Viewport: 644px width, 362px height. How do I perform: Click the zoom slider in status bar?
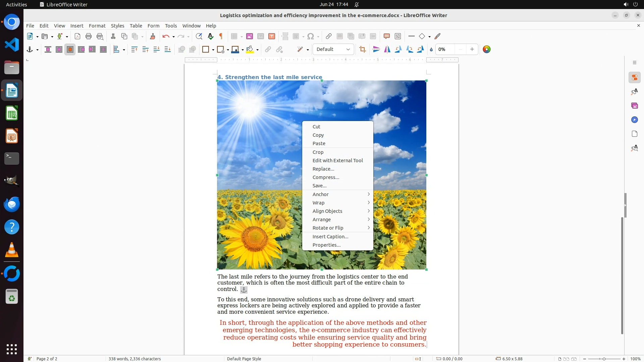coord(604,359)
